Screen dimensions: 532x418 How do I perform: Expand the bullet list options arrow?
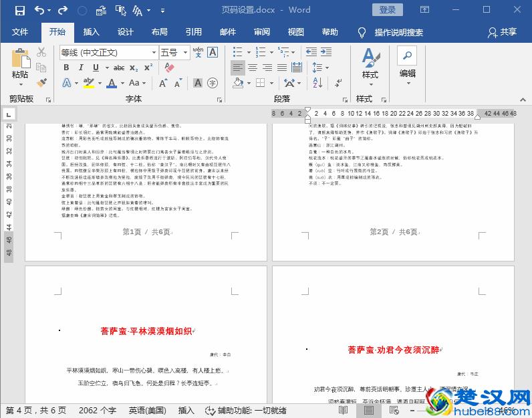pyautogui.click(x=249, y=52)
